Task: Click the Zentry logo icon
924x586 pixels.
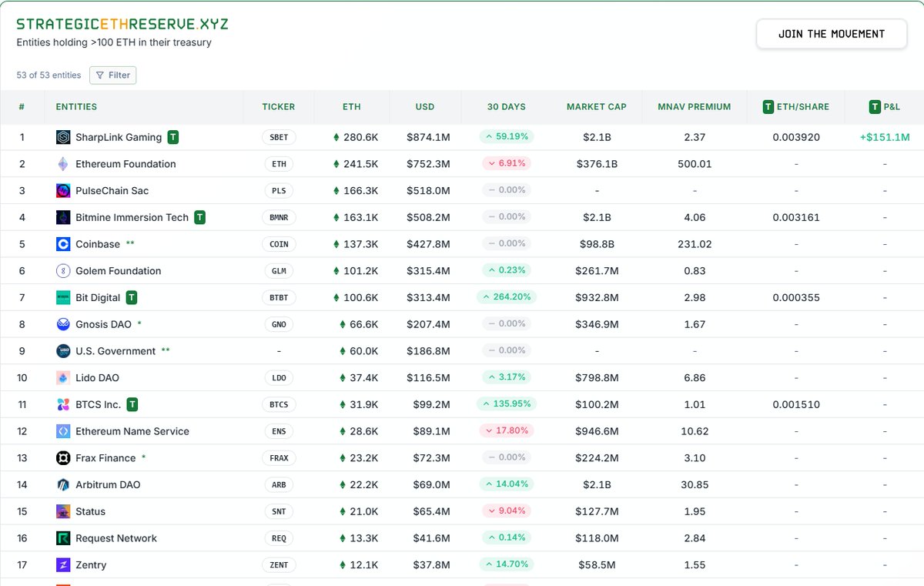Action: click(63, 565)
